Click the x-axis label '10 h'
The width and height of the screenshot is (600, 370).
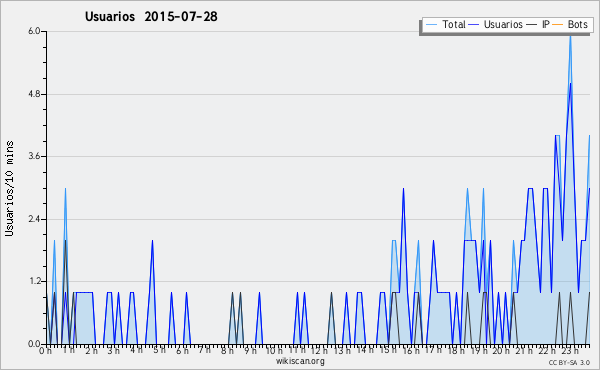coord(274,351)
